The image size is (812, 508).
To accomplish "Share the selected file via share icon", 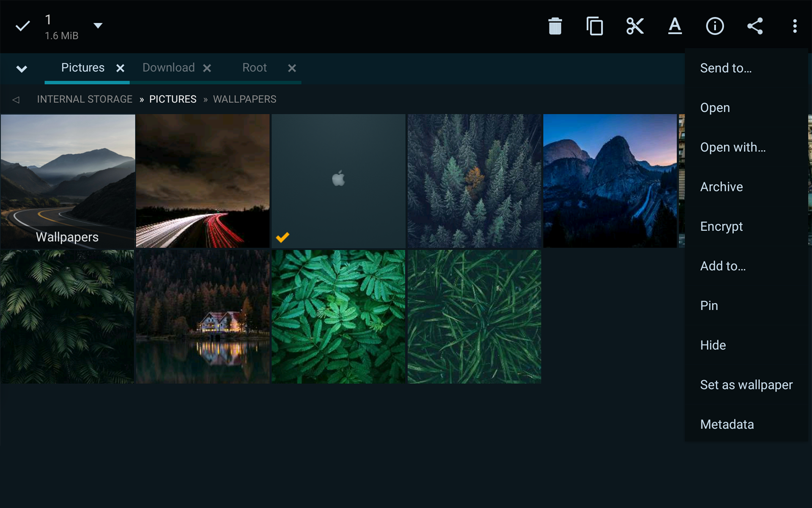I will coord(755,26).
